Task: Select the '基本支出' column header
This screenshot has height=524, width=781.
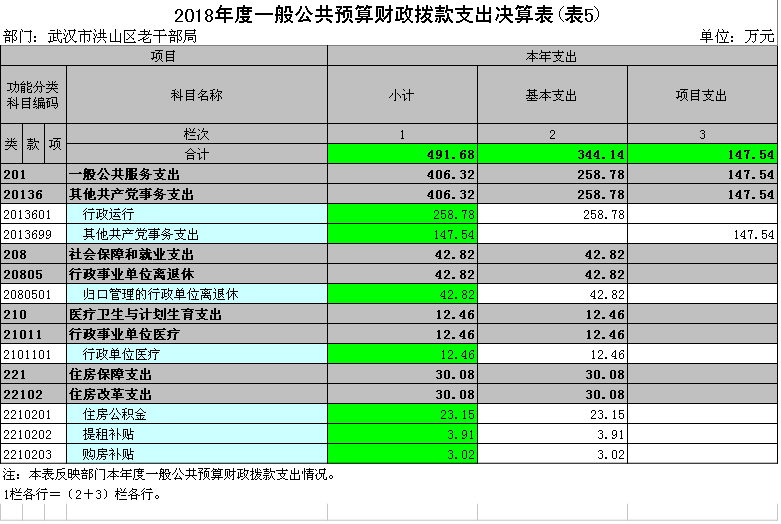Action: coord(552,95)
